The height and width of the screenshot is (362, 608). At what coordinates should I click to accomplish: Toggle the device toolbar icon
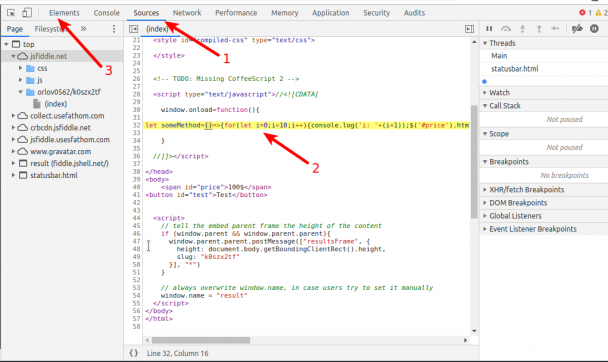point(27,13)
